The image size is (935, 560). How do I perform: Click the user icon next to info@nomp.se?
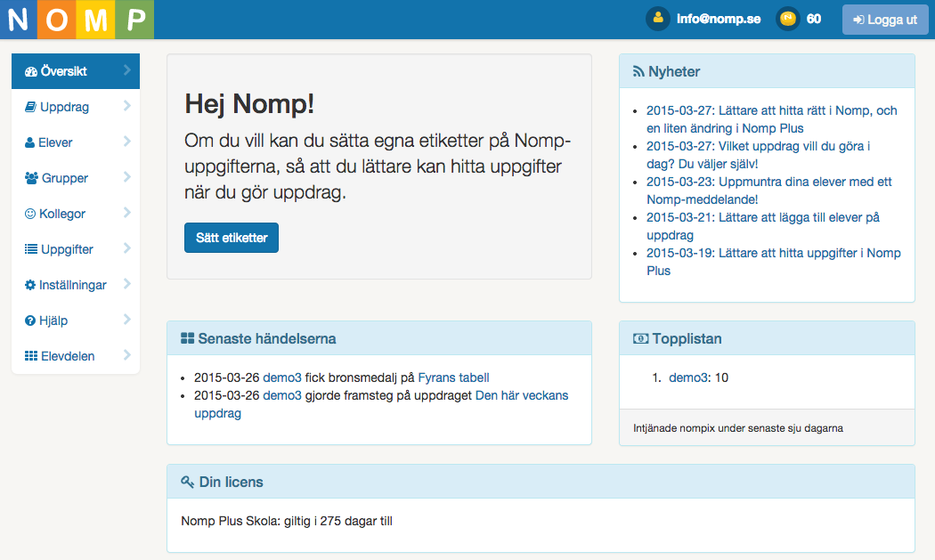[x=657, y=17]
